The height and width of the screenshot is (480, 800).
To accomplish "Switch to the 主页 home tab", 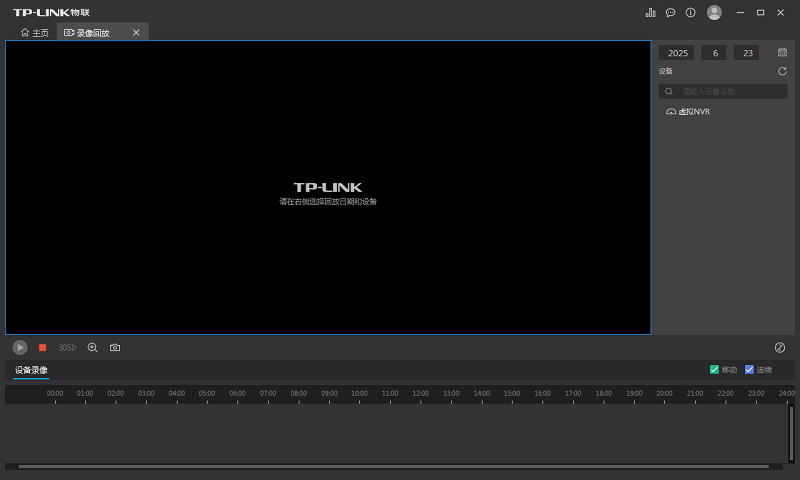I will (x=35, y=33).
